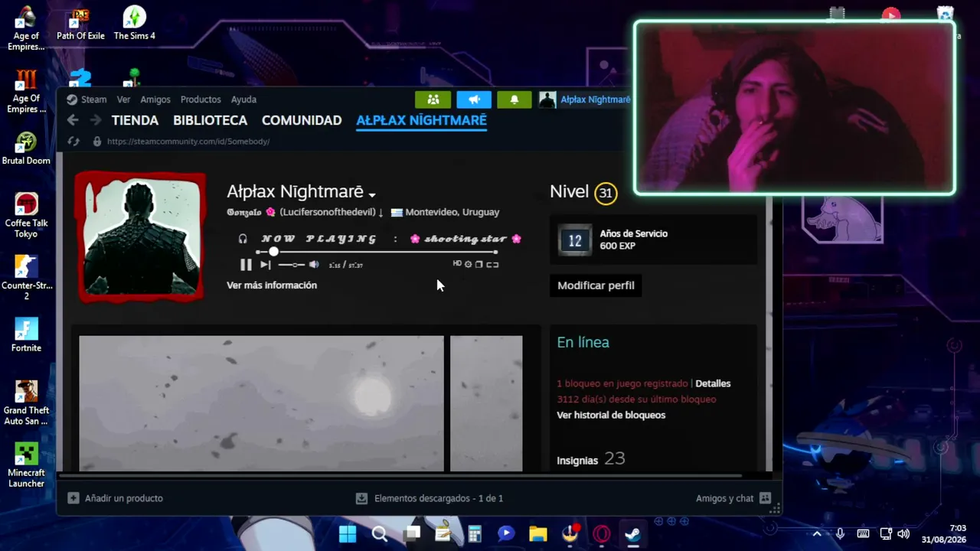The image size is (980, 551).
Task: Toggle HD quality in the music player
Action: (457, 264)
